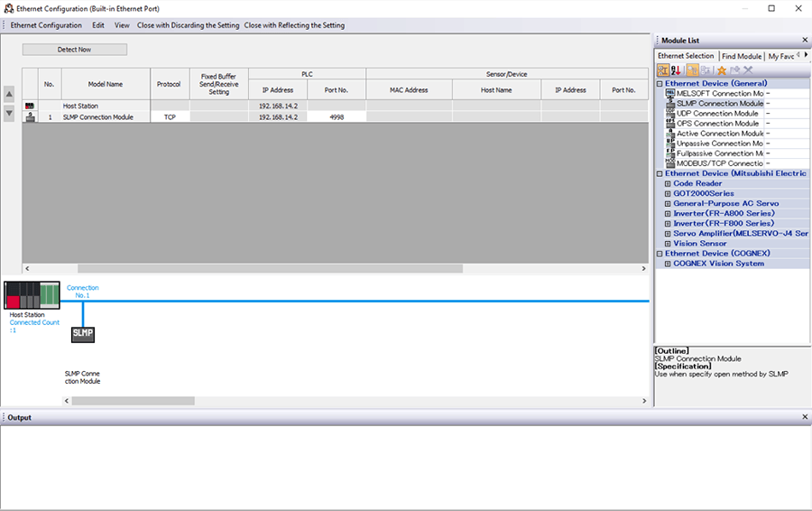
Task: Select the SLMP block in the network diagram
Action: pyautogui.click(x=83, y=334)
